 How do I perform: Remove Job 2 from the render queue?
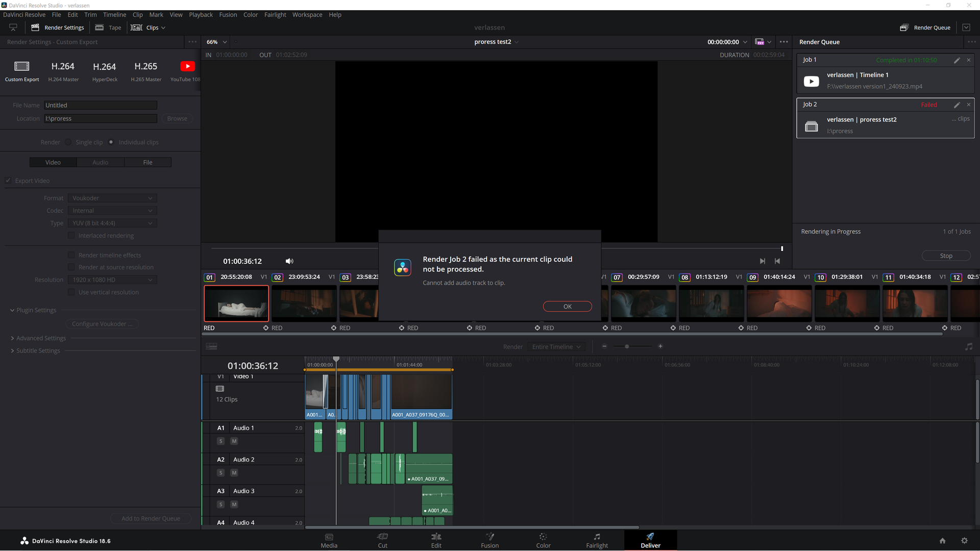coord(969,105)
